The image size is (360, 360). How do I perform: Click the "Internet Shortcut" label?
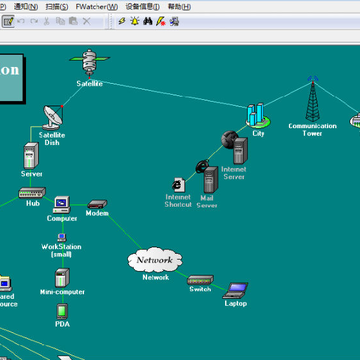point(178,201)
